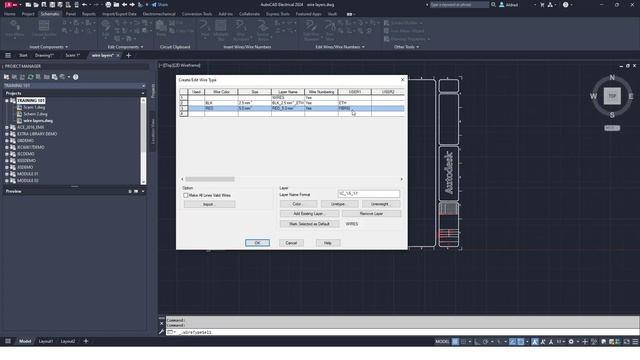Screen dimensions: 640x360
Task: Add a new drawing tab with plus icon
Action: (x=129, y=55)
